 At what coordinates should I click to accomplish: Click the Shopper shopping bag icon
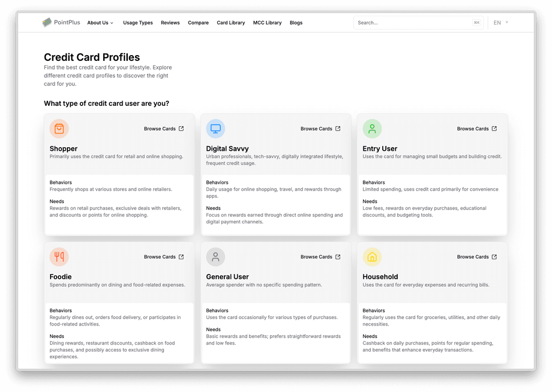pyautogui.click(x=59, y=129)
